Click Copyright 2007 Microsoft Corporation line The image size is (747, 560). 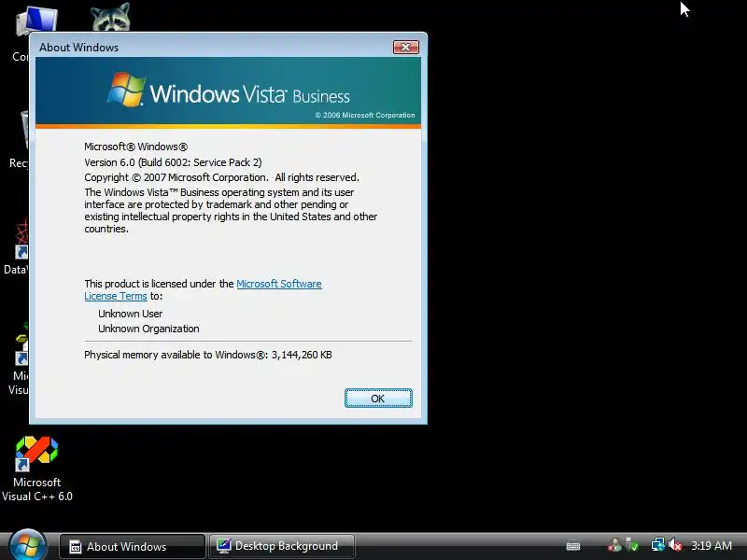[221, 177]
